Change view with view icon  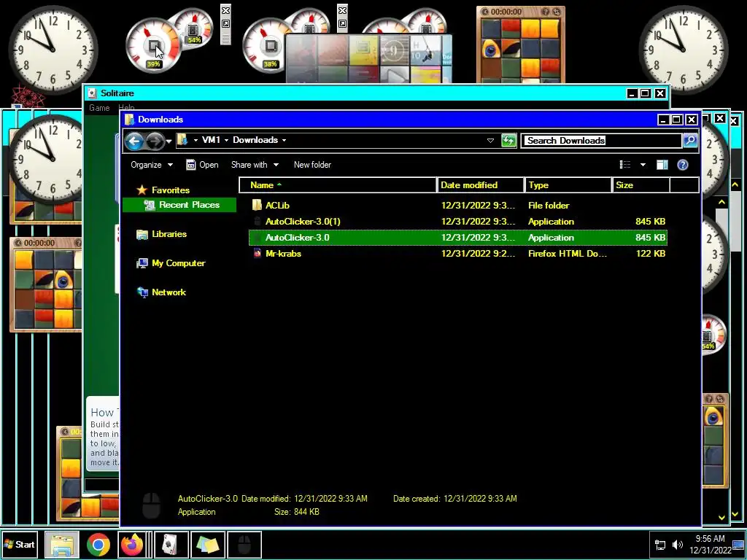pos(625,165)
